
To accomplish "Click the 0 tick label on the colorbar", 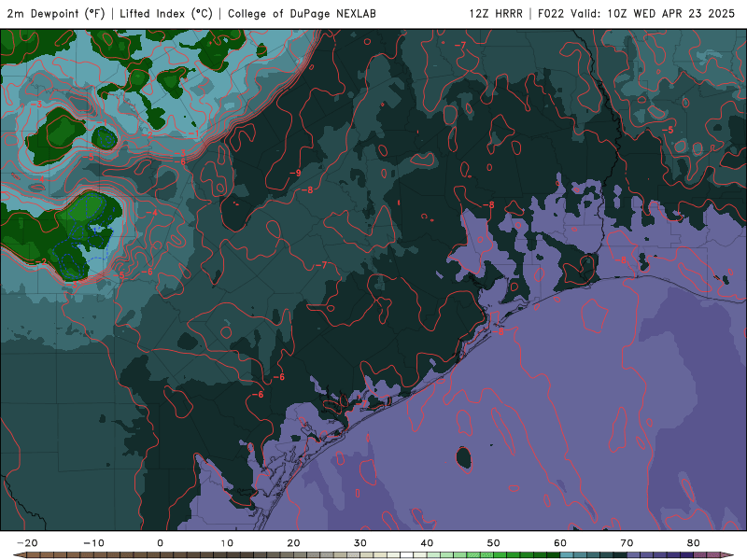I will pyautogui.click(x=160, y=543).
